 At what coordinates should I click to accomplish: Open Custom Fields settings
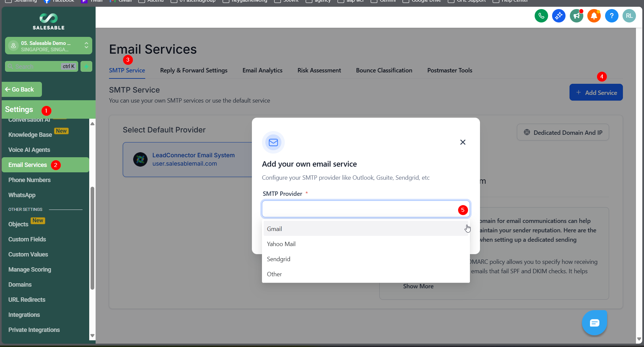click(x=27, y=239)
